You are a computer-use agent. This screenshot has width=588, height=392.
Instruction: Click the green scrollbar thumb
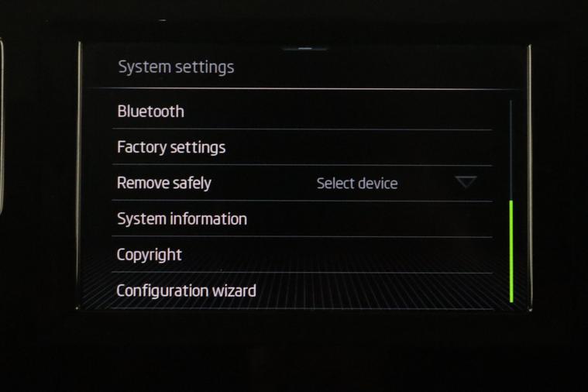(x=511, y=251)
